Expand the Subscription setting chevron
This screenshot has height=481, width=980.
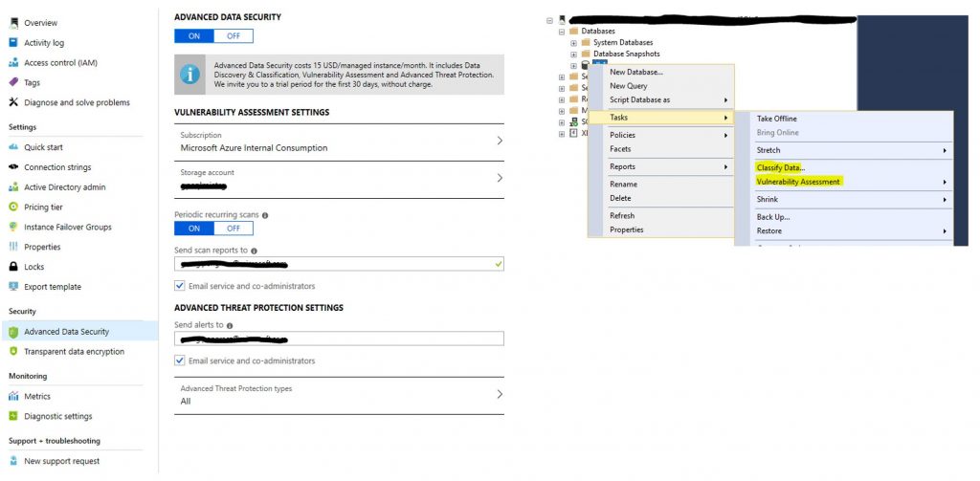[x=499, y=142]
